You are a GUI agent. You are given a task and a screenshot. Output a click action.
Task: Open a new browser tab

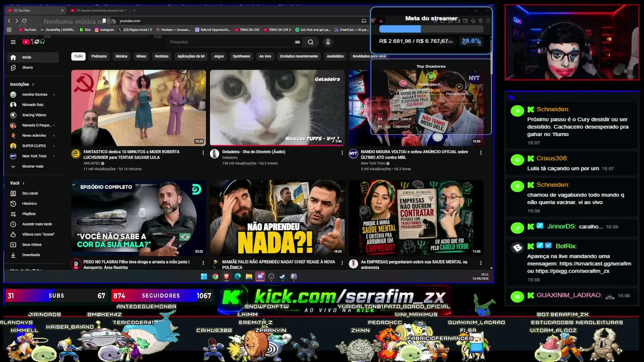point(134,11)
